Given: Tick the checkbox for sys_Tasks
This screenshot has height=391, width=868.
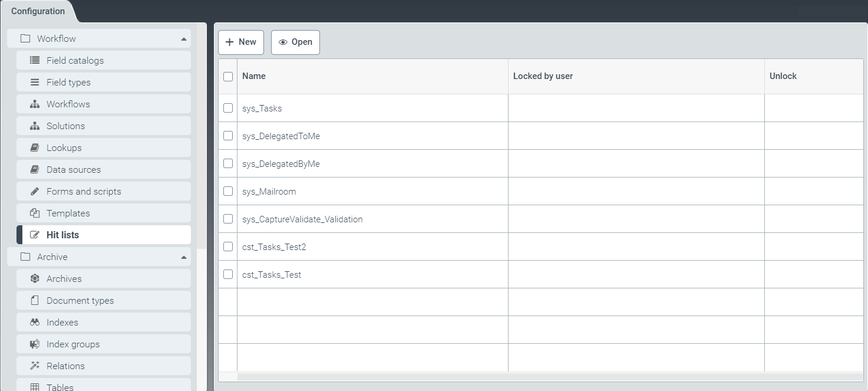Looking at the screenshot, I should tap(228, 108).
